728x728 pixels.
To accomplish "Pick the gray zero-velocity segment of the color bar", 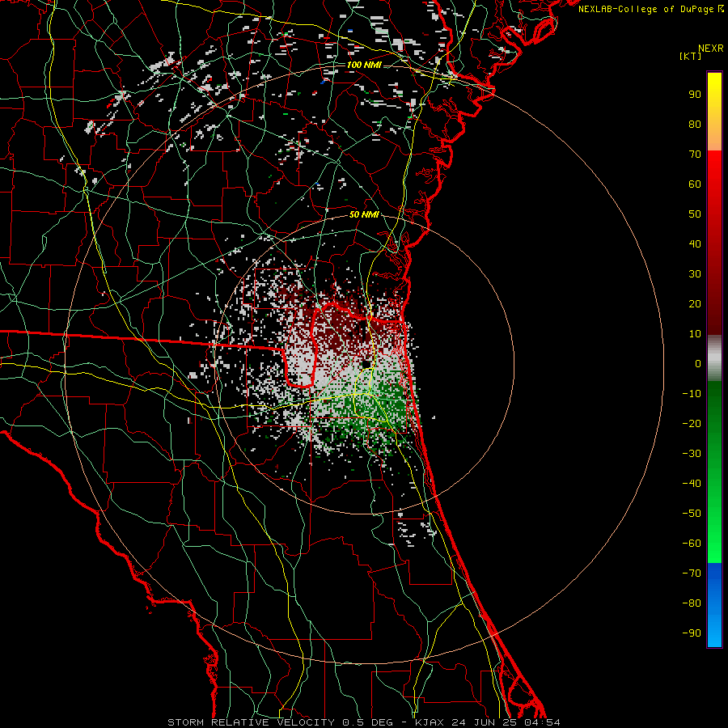I will click(x=714, y=358).
